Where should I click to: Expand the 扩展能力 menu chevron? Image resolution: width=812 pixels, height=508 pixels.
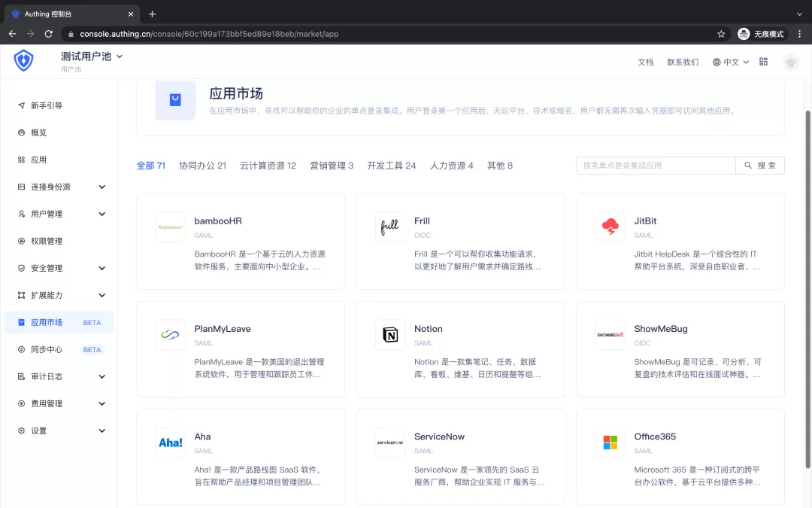102,295
